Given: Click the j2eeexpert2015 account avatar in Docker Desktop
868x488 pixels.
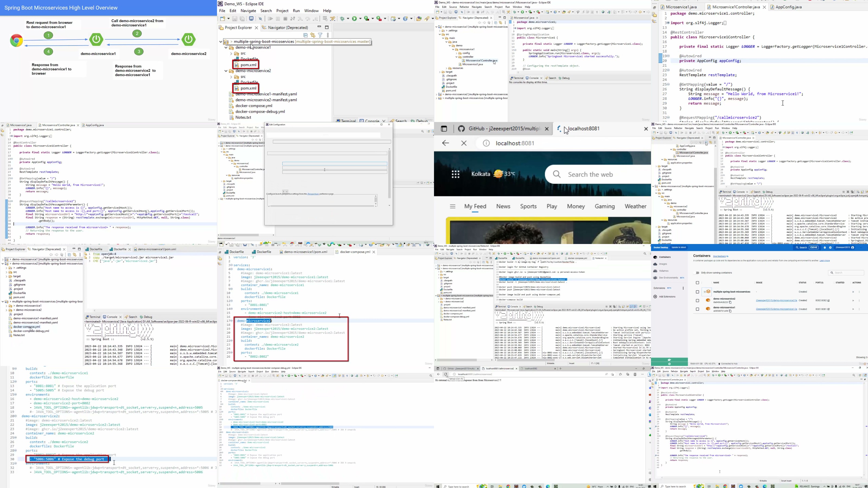Looking at the screenshot, I should click(853, 248).
